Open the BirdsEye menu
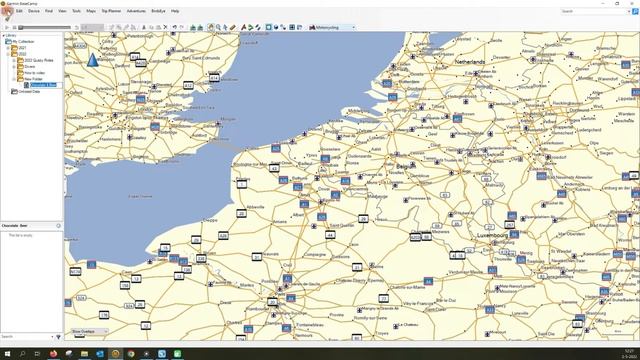640x360 pixels. [158, 11]
